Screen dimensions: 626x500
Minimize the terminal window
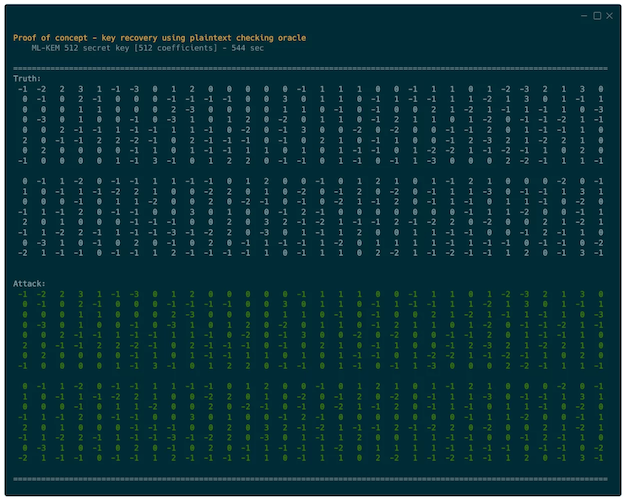(x=584, y=16)
